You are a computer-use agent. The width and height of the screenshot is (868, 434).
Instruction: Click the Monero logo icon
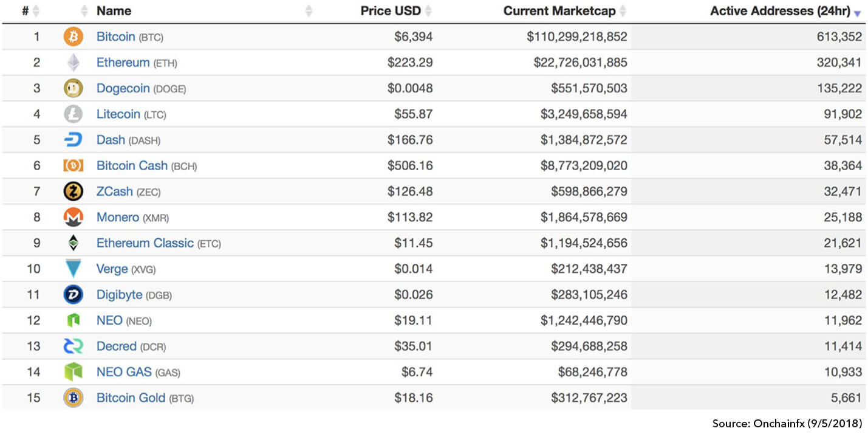(73, 218)
